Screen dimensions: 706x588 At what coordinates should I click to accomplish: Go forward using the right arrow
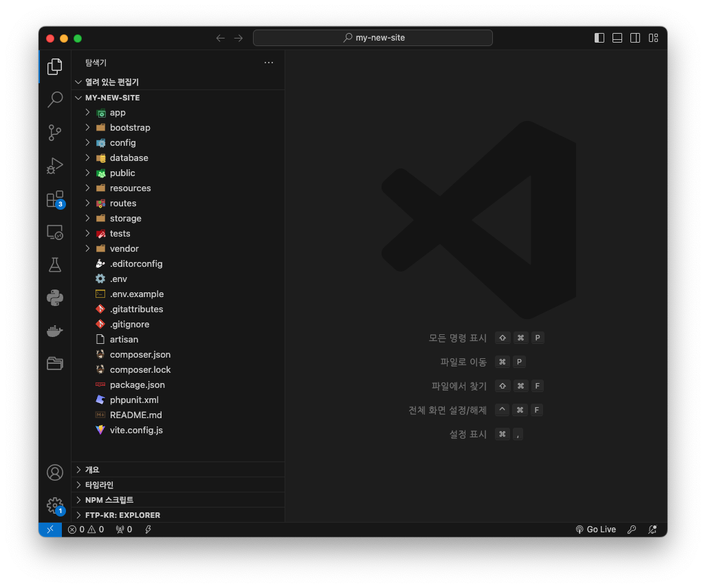click(x=239, y=39)
